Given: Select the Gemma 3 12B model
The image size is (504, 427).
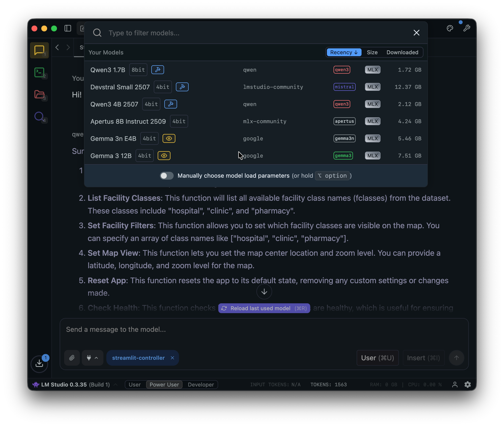Looking at the screenshot, I should coord(256,156).
